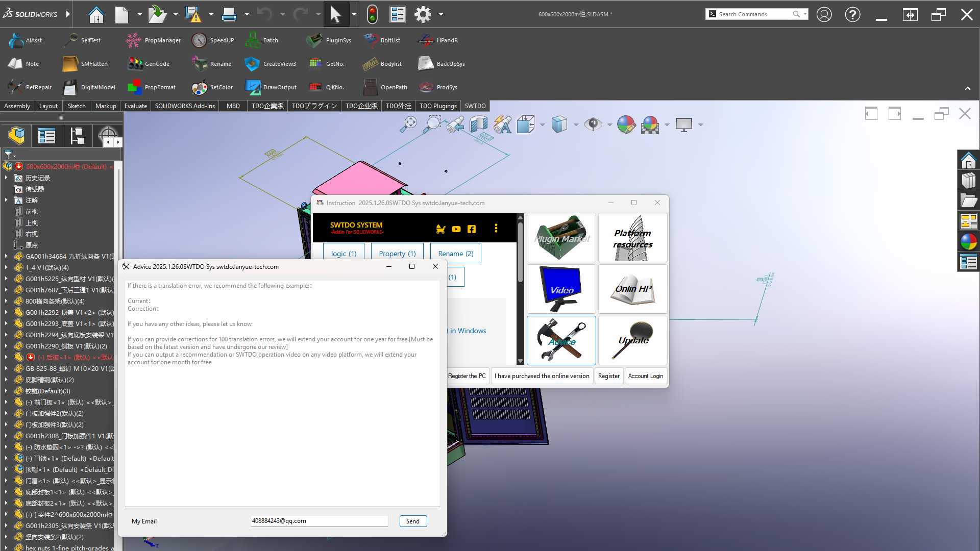Click the DrawOutput icon

pyautogui.click(x=252, y=87)
